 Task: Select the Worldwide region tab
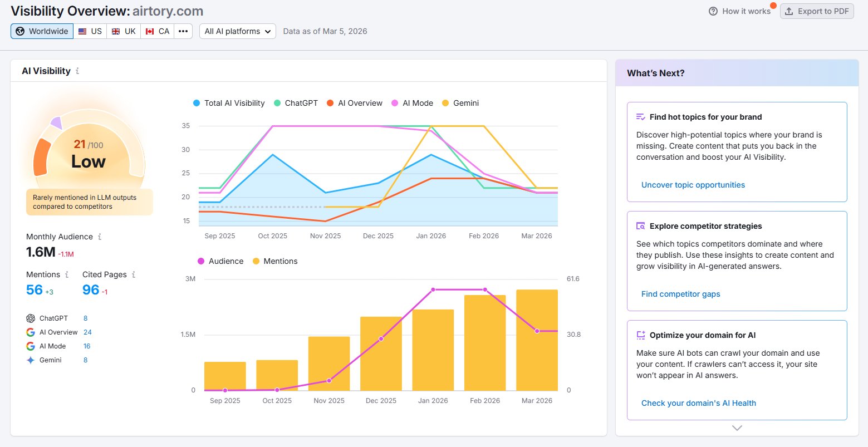[x=42, y=31]
